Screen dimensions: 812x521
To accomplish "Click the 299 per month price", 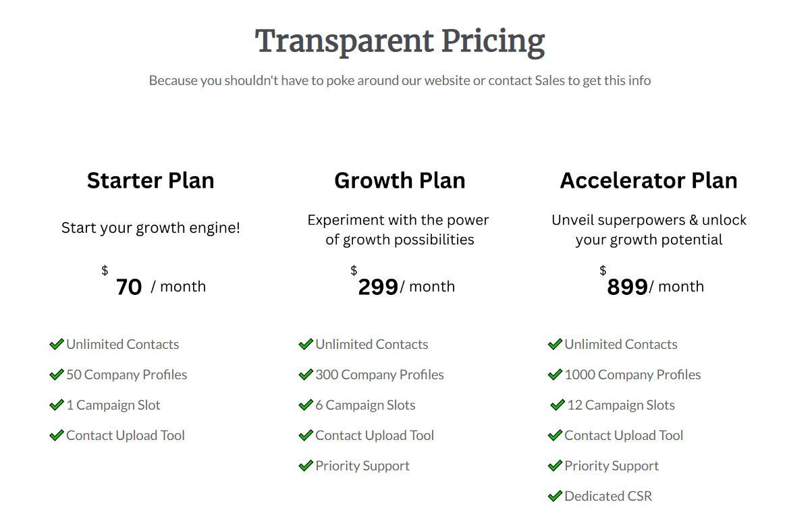I will tap(378, 287).
